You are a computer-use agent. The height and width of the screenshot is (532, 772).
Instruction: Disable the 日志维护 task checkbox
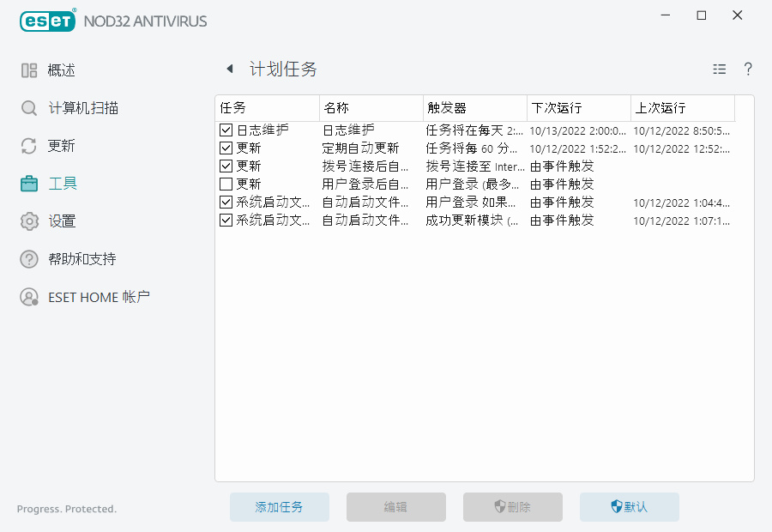coord(227,130)
